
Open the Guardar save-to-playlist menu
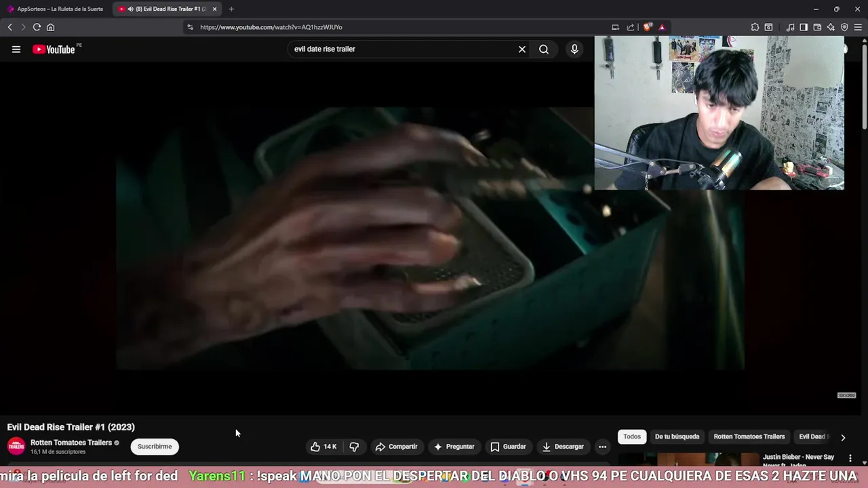(x=509, y=447)
